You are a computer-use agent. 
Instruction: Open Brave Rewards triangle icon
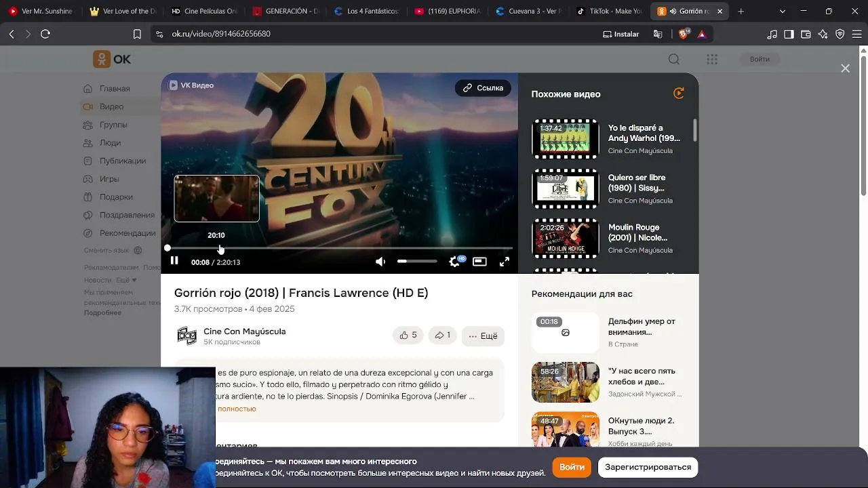click(x=702, y=34)
